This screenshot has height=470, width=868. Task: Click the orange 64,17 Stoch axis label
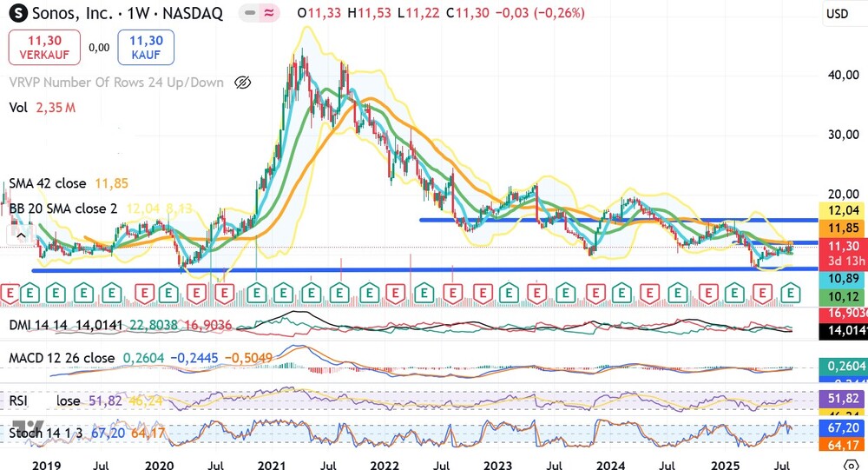pyautogui.click(x=843, y=445)
